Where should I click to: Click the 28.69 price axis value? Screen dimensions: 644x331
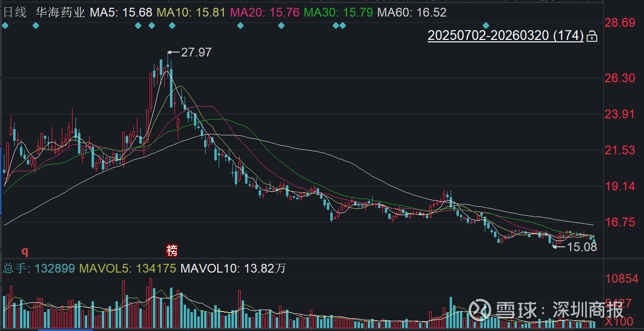(620, 23)
